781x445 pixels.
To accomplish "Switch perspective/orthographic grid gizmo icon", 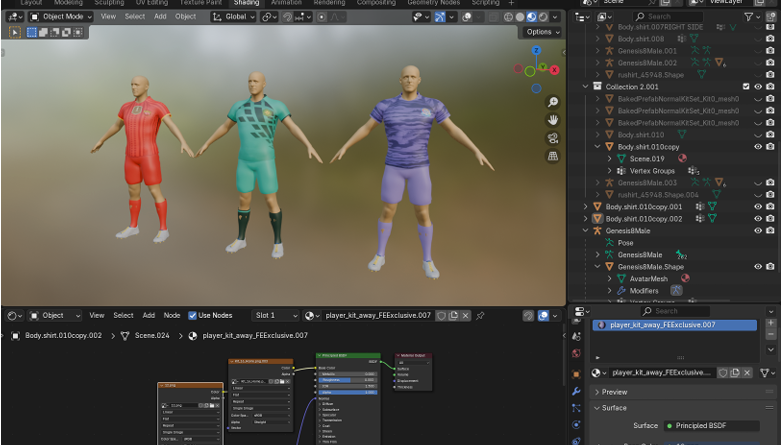I will click(x=553, y=156).
